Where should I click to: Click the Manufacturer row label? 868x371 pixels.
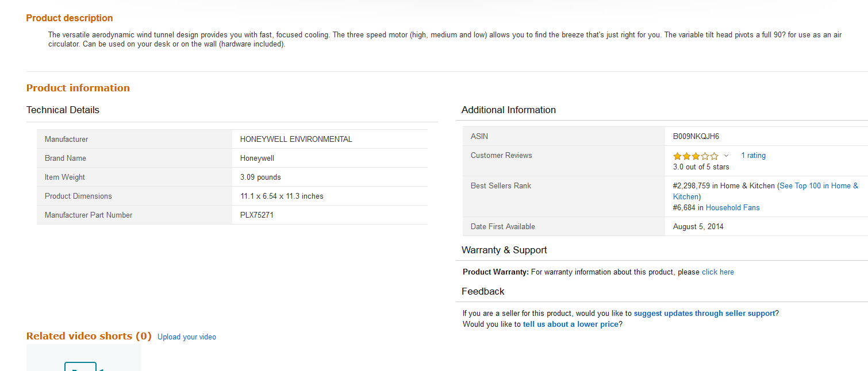tap(67, 140)
